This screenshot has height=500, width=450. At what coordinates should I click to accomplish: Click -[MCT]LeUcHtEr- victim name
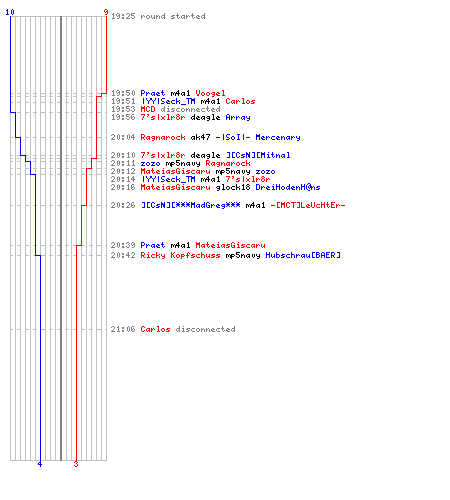pos(308,205)
